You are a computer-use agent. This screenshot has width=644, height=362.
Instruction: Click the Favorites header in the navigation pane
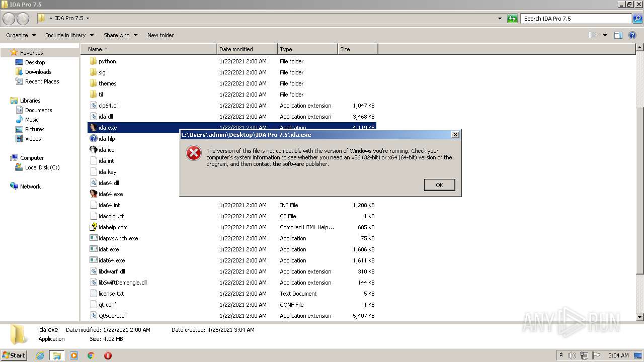(x=31, y=53)
